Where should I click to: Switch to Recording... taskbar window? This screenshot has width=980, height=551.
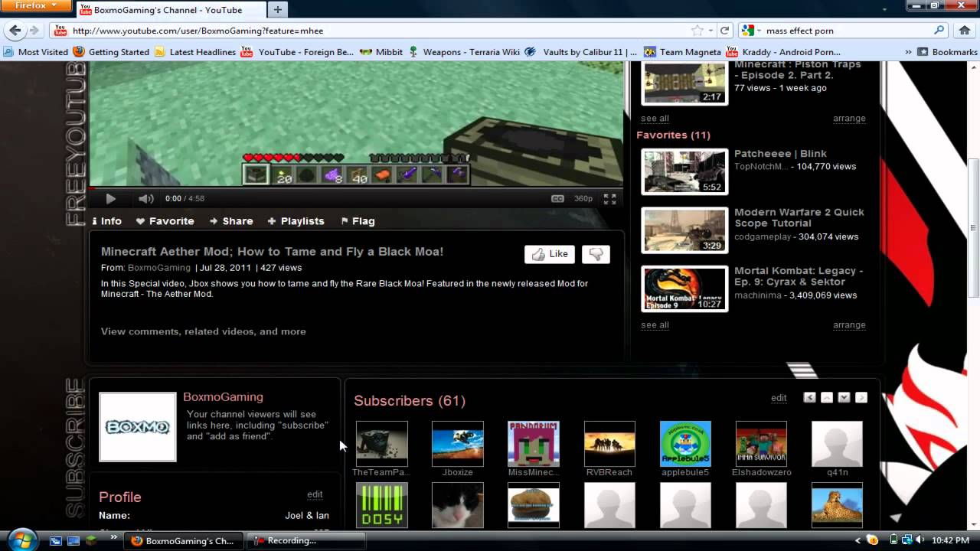[306, 540]
